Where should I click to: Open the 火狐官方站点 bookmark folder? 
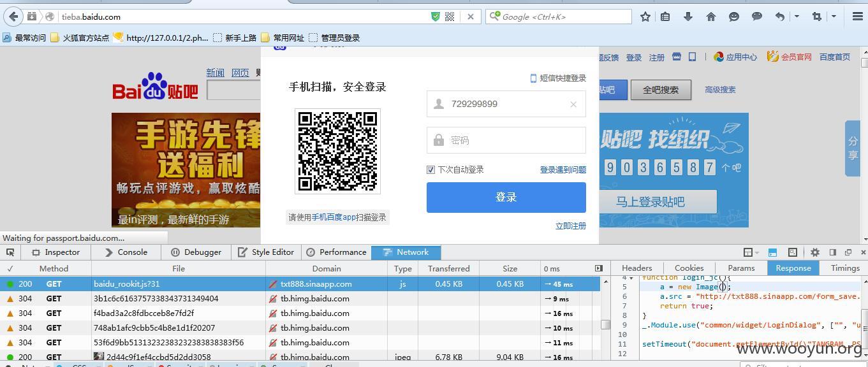pyautogui.click(x=80, y=38)
